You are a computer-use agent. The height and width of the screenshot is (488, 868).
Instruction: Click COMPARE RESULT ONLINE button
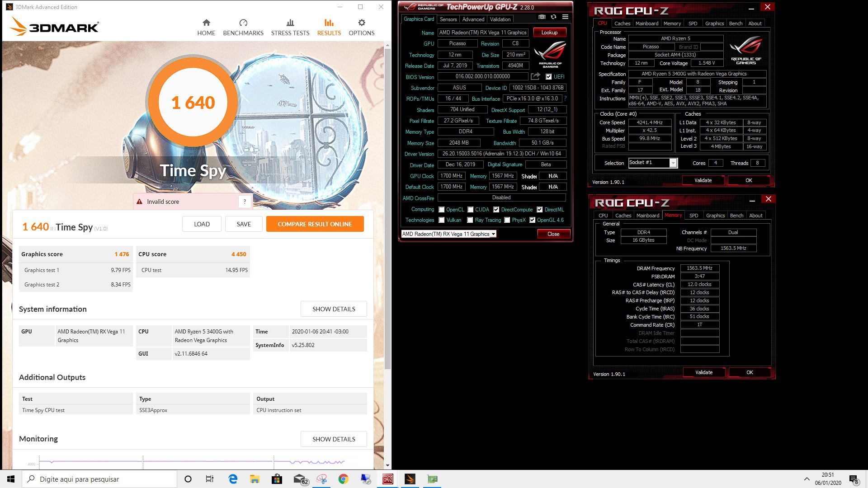point(315,224)
